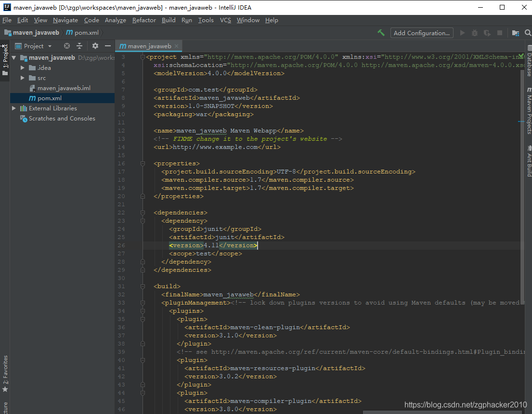Expand External Libraries node
The height and width of the screenshot is (414, 532).
click(x=14, y=108)
